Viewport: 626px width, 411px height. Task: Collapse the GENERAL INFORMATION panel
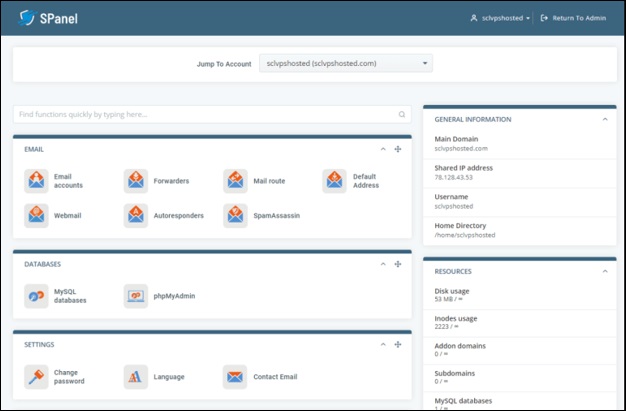click(x=605, y=119)
